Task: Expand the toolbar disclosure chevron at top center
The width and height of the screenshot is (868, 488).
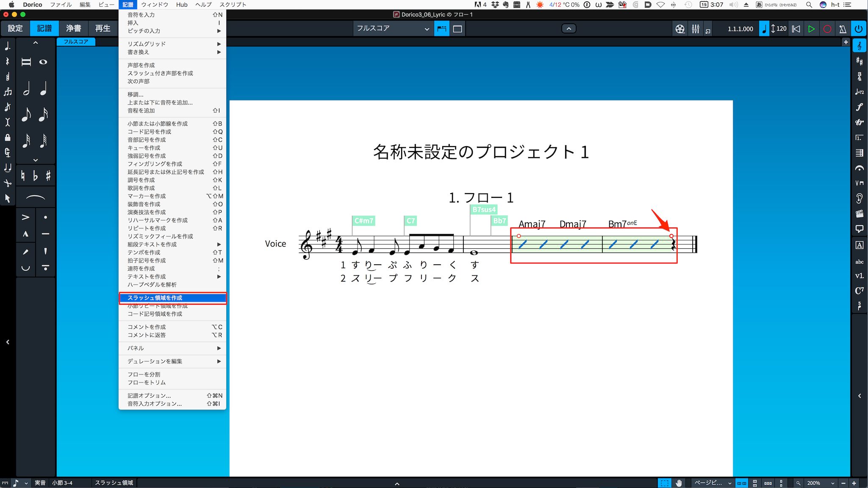Action: [569, 28]
